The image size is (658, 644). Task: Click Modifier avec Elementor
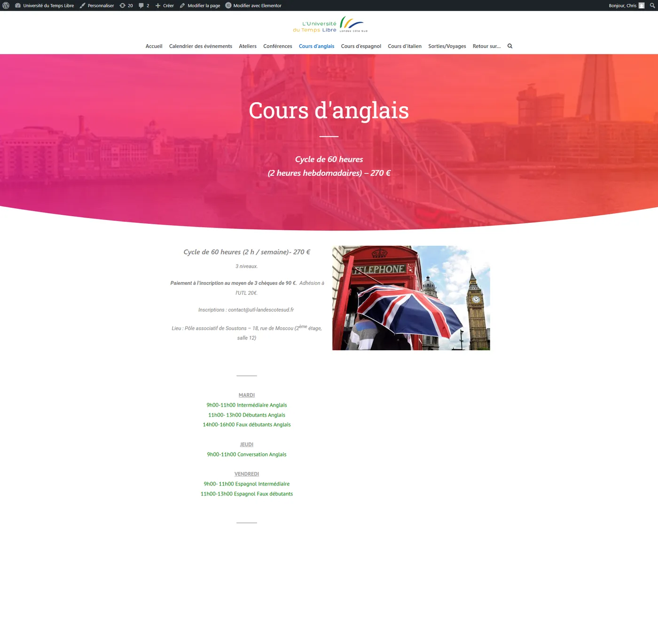click(253, 6)
